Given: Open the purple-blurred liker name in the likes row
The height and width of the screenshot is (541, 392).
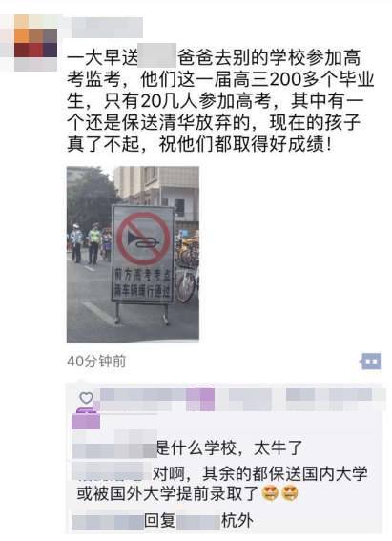Looking at the screenshot, I should [x=200, y=399].
